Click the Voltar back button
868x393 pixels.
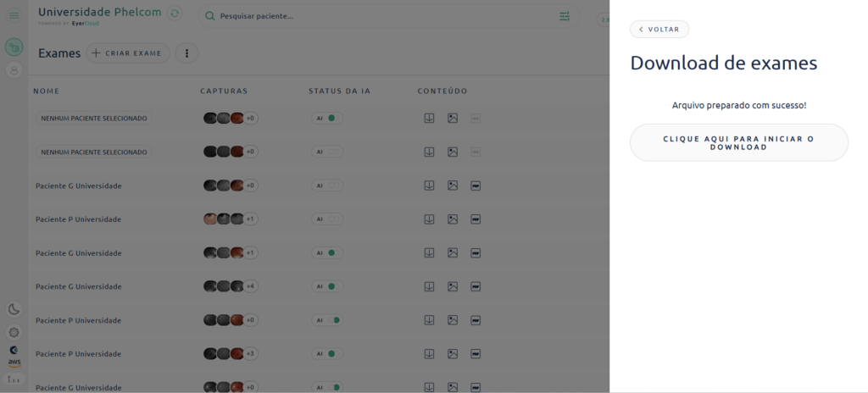[659, 30]
